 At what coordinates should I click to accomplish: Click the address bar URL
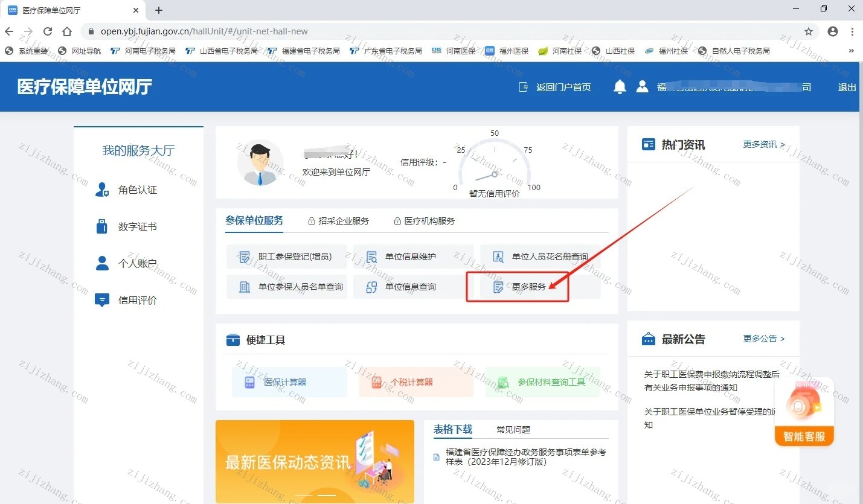click(x=204, y=31)
